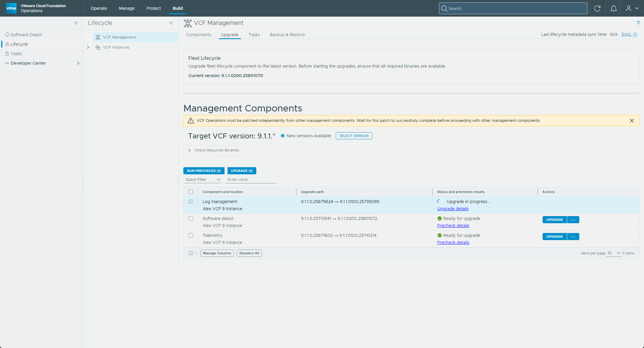Viewport: 644px width, 348px height.
Task: Collapse the Lifecycle panel double-chevron
Action: (x=171, y=23)
